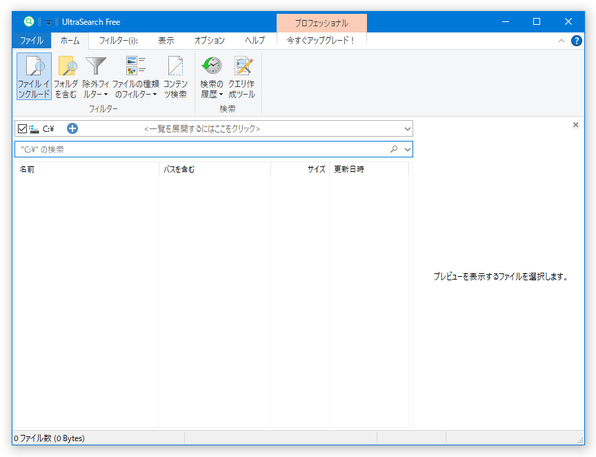This screenshot has height=457, width=596.
Task: Minimize the UltraSearch window
Action: pos(506,22)
